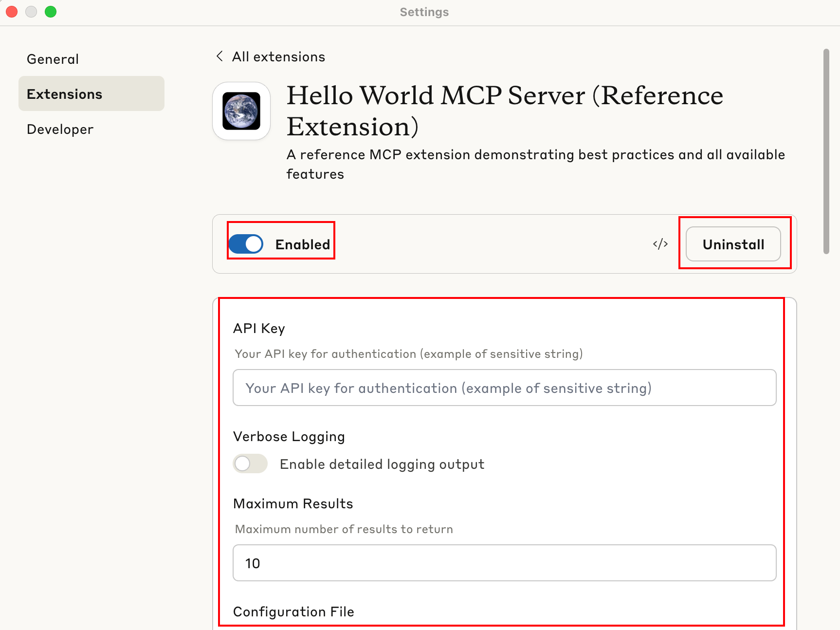The height and width of the screenshot is (630, 840).
Task: Click the yellow minimize button
Action: 31,12
